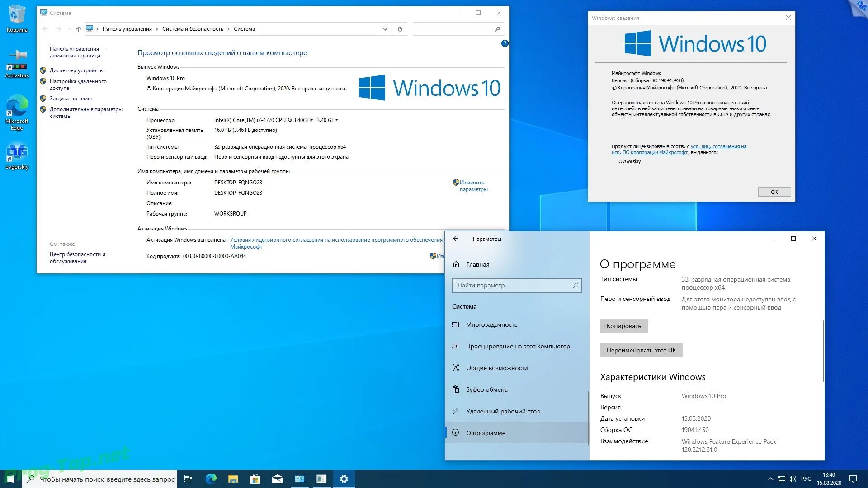Image resolution: width=868 pixels, height=488 pixels.
Task: Open Диспетчер устройств
Action: [x=76, y=70]
